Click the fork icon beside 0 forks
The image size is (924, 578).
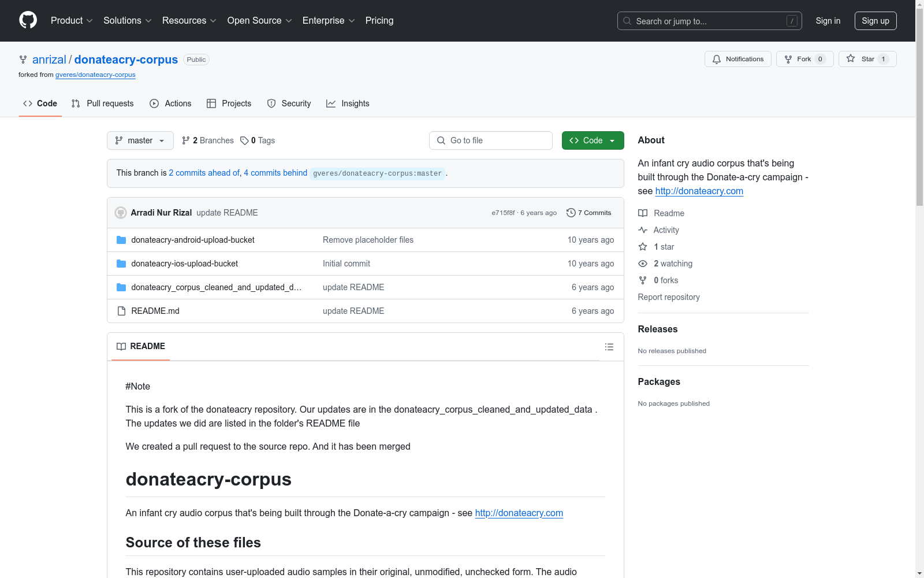pos(643,280)
